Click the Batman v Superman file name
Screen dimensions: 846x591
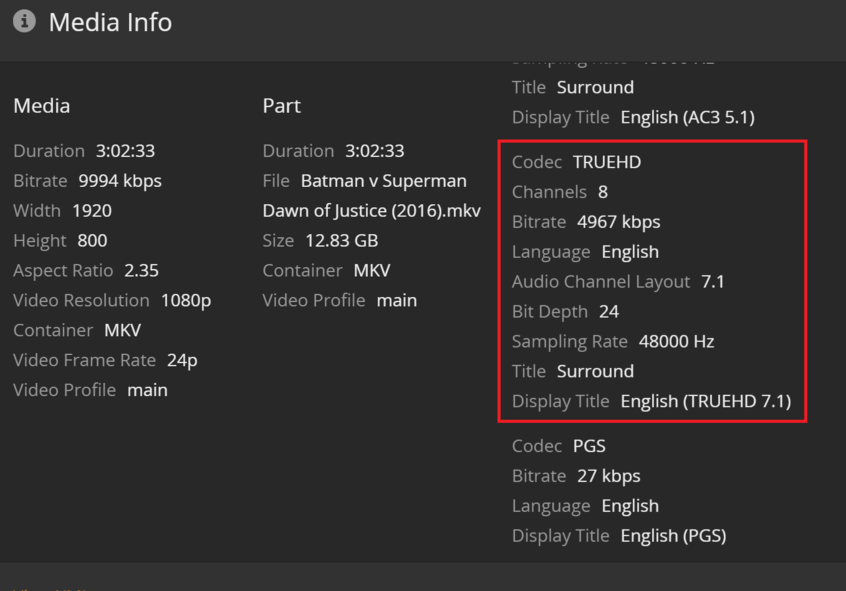(x=384, y=181)
